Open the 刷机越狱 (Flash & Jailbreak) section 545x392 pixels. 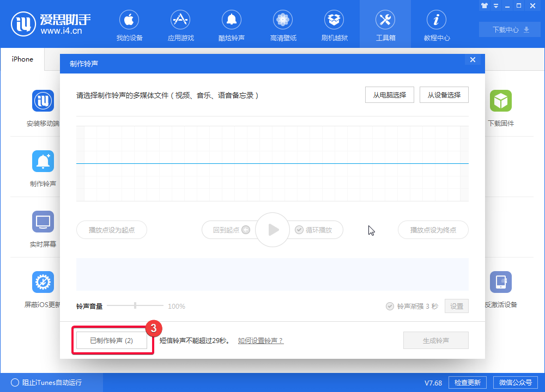click(x=334, y=24)
